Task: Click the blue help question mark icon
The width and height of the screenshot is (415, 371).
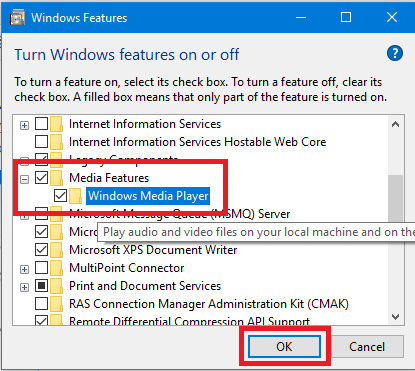Action: pyautogui.click(x=395, y=53)
